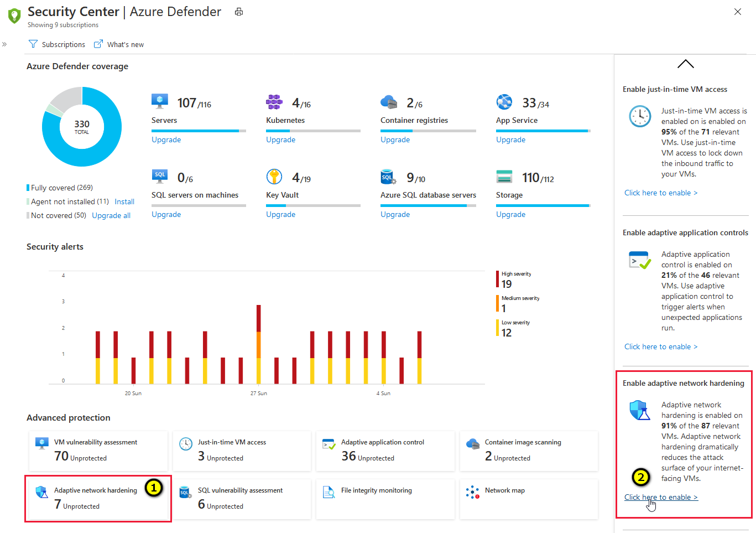The image size is (756, 533).
Task: Click the Storage coverage progress bar
Action: click(x=543, y=205)
